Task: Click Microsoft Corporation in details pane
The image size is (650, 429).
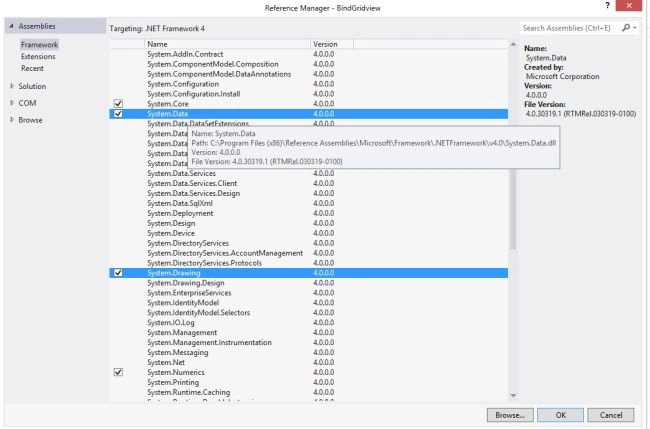Action: [x=563, y=76]
